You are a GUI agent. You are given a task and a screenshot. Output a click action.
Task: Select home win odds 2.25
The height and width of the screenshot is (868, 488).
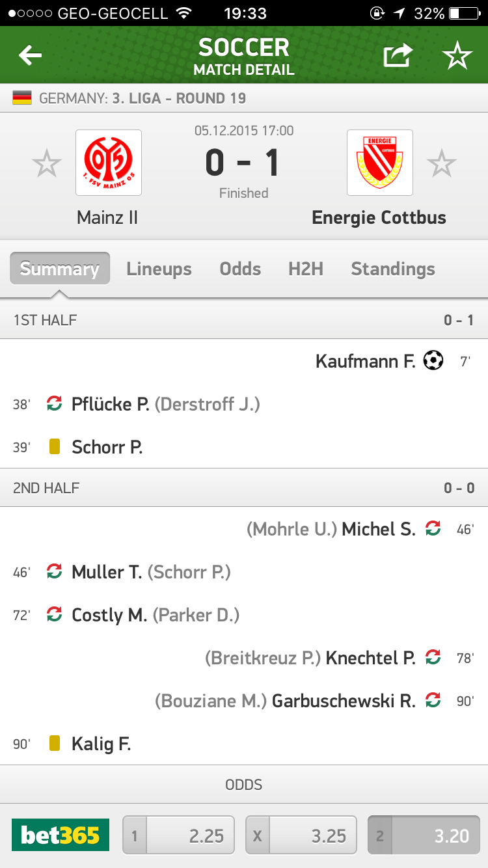click(179, 835)
